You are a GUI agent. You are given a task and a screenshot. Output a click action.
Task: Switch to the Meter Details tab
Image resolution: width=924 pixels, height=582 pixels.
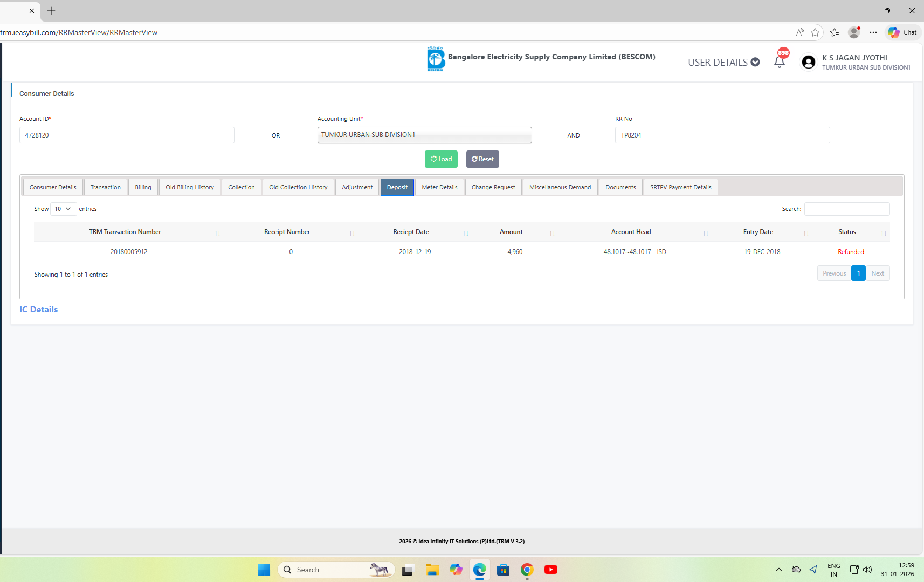(x=439, y=187)
